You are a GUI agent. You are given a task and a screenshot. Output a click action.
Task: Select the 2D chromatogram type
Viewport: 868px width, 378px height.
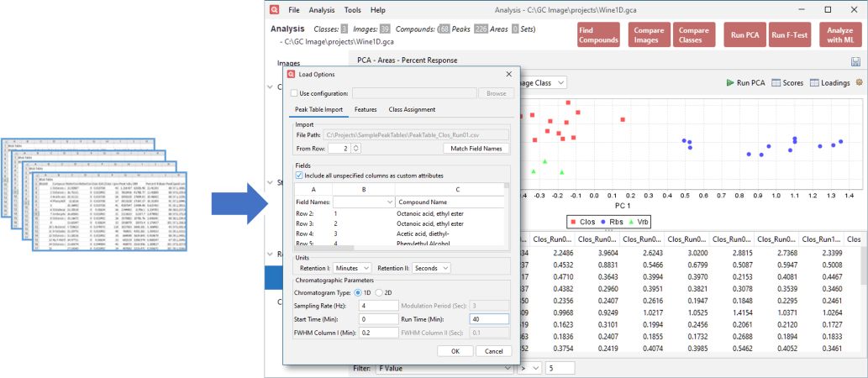tap(377, 291)
